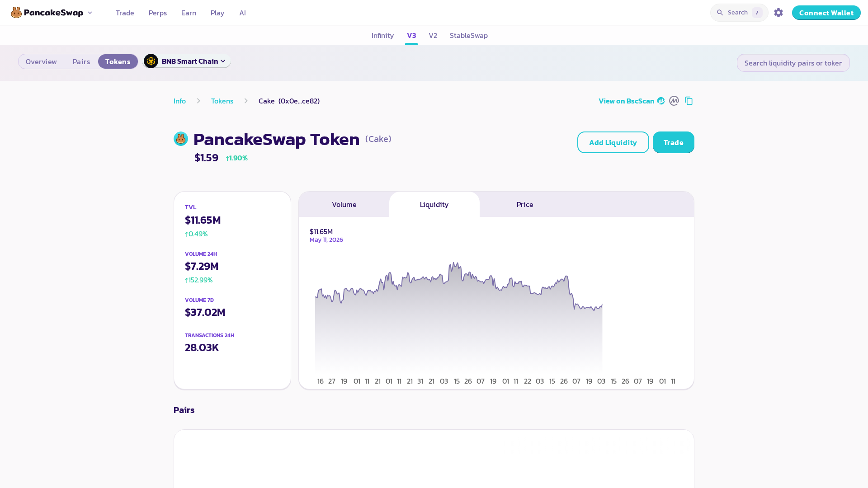Click the $1.59 token price
This screenshot has width=868, height=488.
point(206,158)
